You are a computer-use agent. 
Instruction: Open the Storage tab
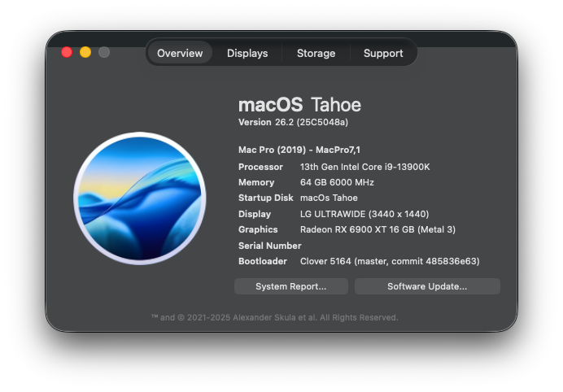316,53
